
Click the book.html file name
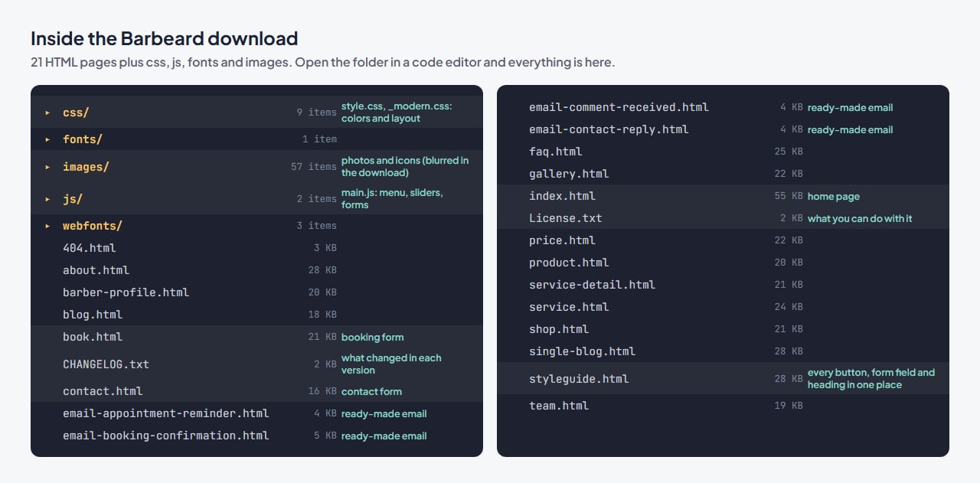[93, 337]
